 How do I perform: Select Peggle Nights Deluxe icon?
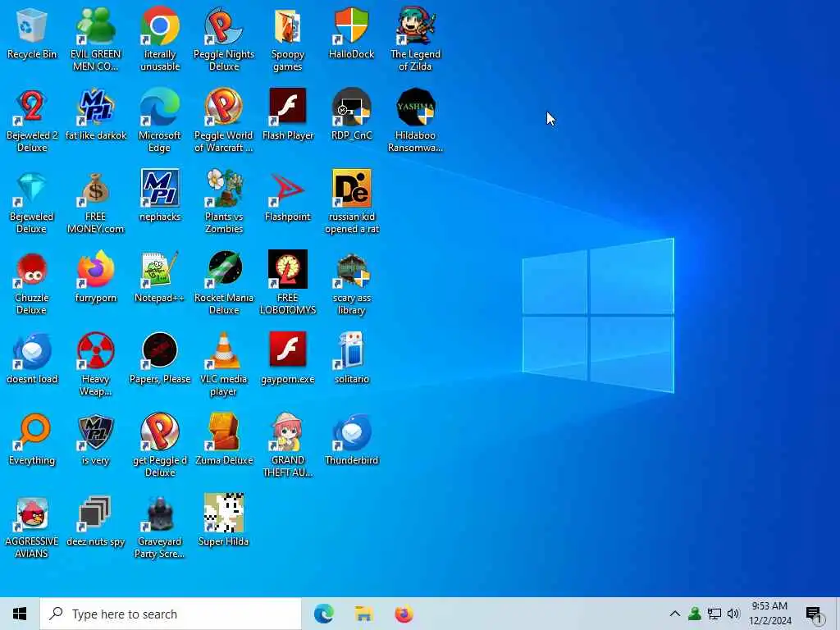tap(224, 39)
